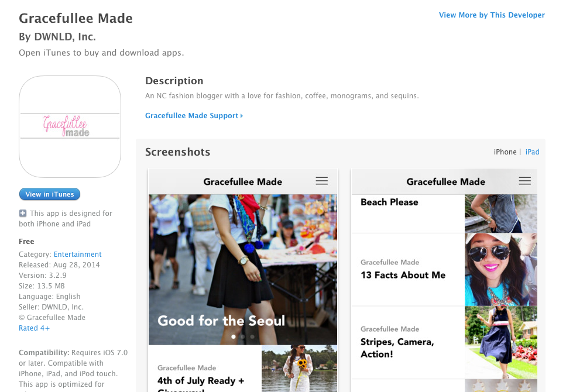The height and width of the screenshot is (392, 566).
Task: Click the Screenshots heading
Action: click(x=177, y=152)
